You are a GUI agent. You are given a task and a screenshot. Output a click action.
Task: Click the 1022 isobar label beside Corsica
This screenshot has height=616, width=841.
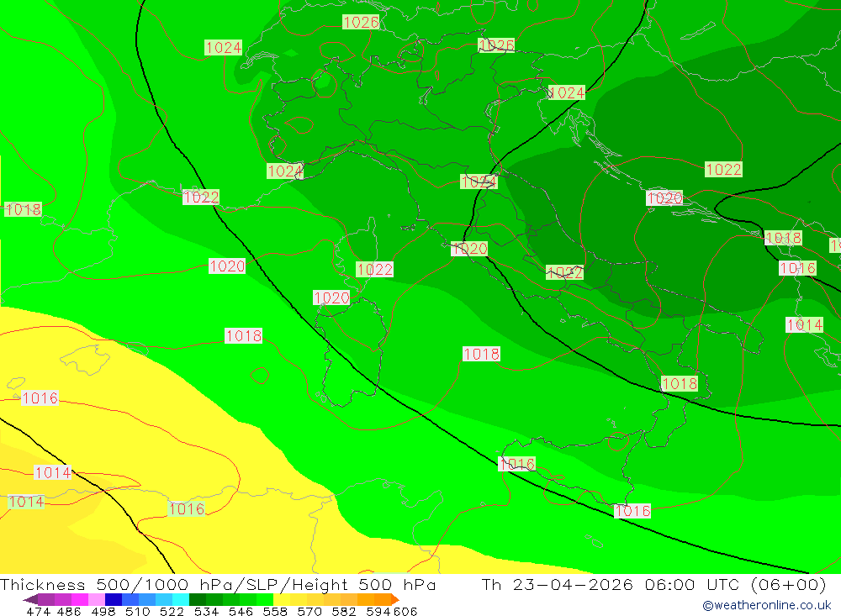click(374, 269)
